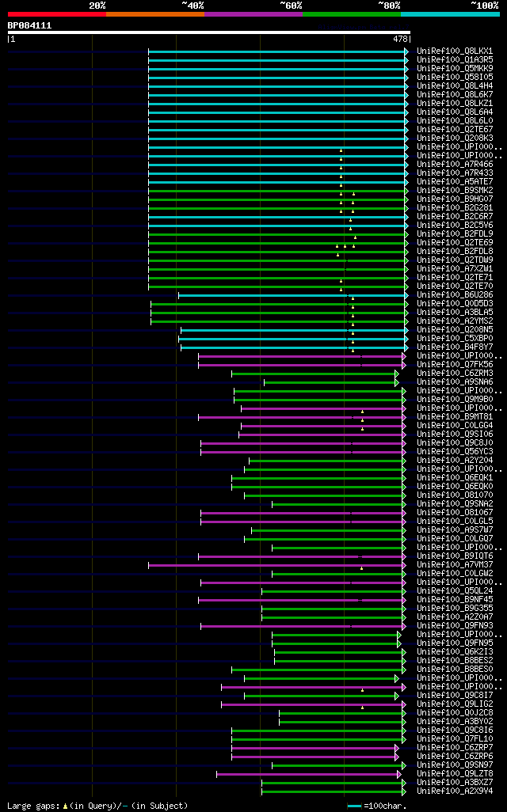The width and height of the screenshot is (507, 812).
Task: Click hit label UniRef100_A2X9V4
Action: pyautogui.click(x=455, y=791)
